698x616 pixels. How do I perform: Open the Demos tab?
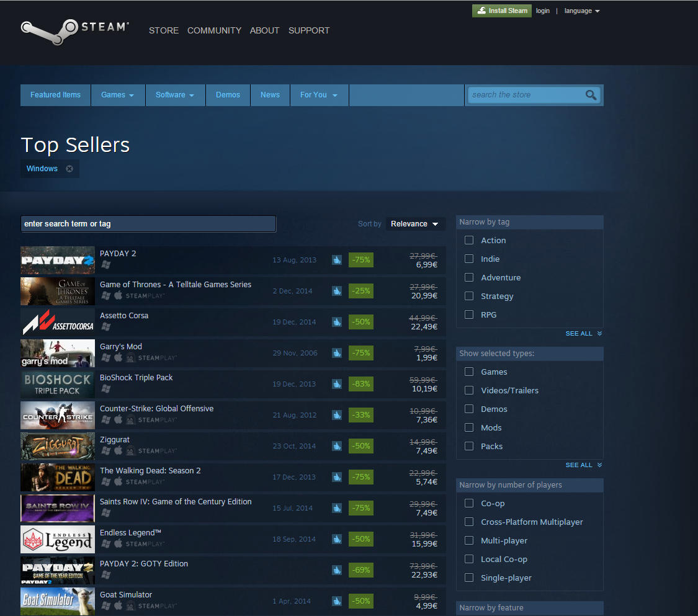click(x=228, y=95)
